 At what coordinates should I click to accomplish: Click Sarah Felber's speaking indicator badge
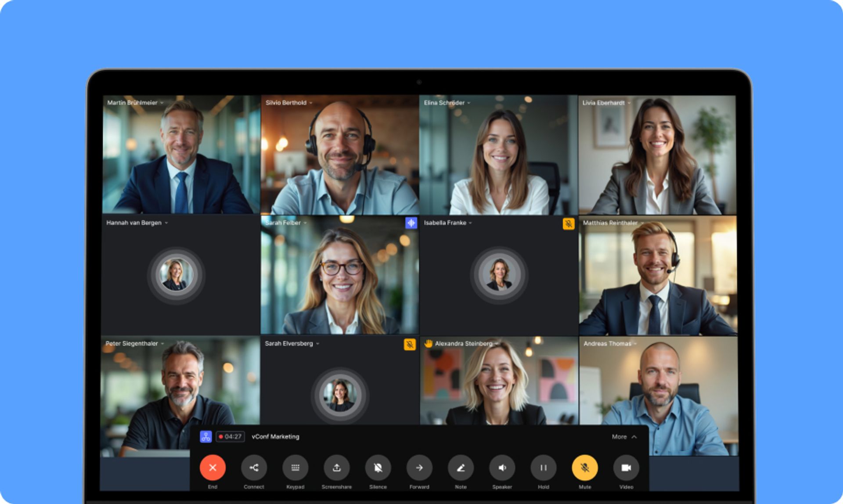point(411,223)
